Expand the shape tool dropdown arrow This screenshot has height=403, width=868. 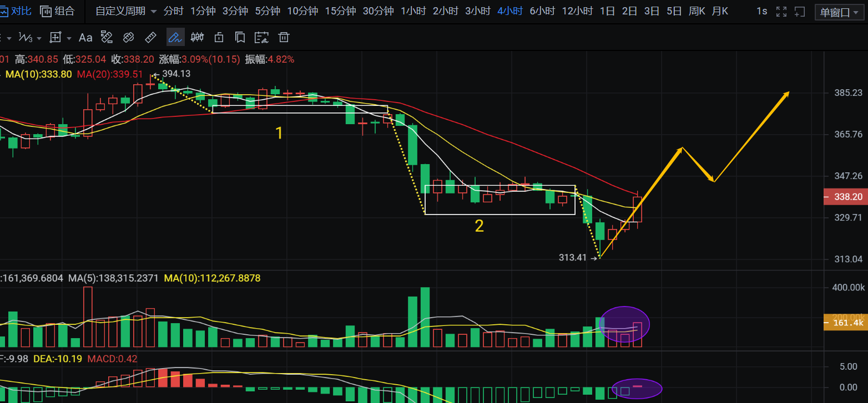click(69, 38)
